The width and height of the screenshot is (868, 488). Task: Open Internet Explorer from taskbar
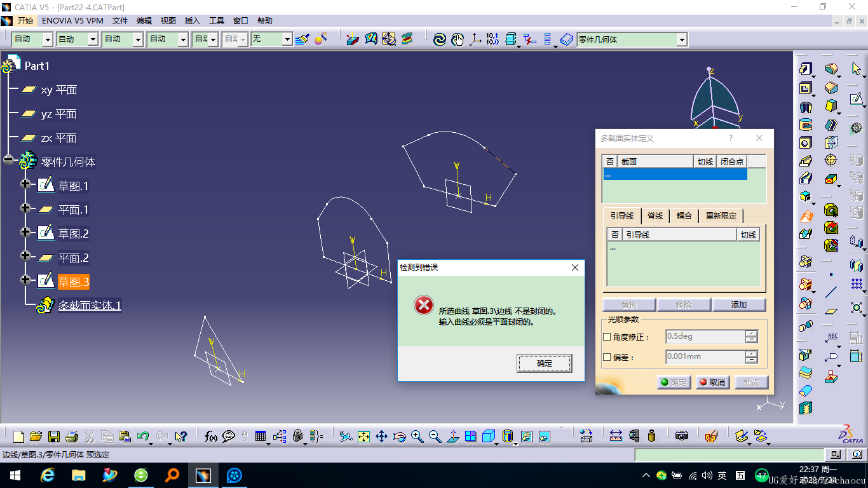[x=47, y=475]
